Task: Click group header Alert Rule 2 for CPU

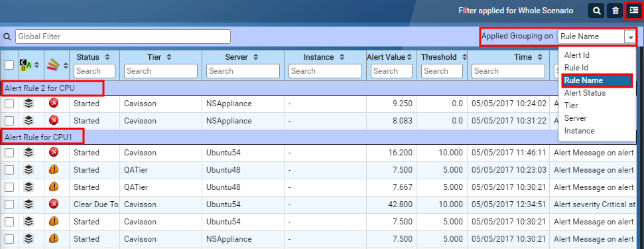Action: [x=40, y=88]
